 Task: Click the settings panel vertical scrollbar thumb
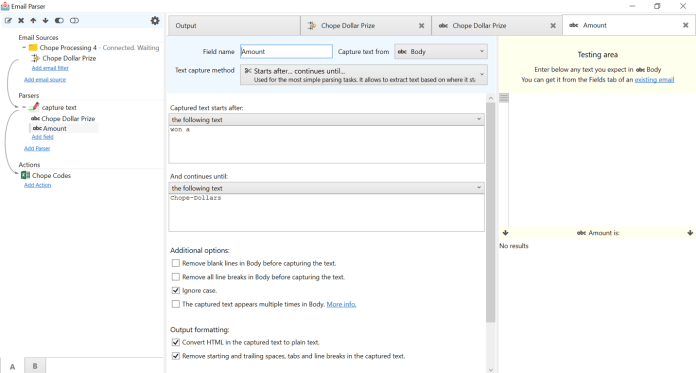point(490,212)
